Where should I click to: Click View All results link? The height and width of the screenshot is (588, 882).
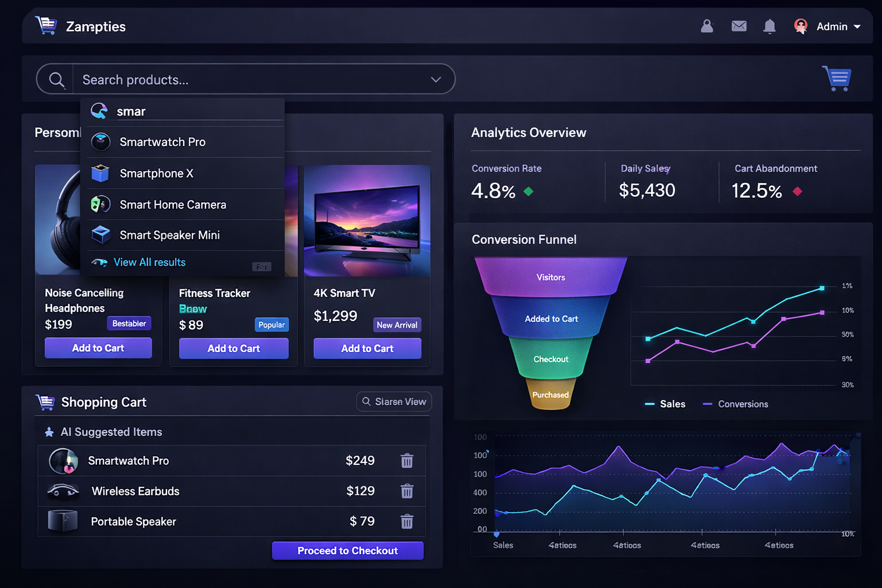click(x=149, y=262)
